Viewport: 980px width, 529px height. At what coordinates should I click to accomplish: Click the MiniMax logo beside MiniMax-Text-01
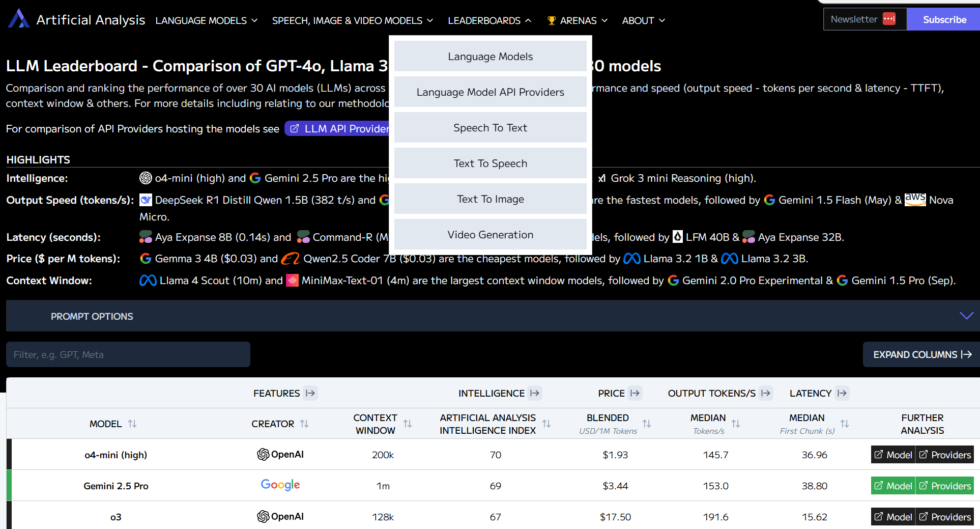coord(292,281)
